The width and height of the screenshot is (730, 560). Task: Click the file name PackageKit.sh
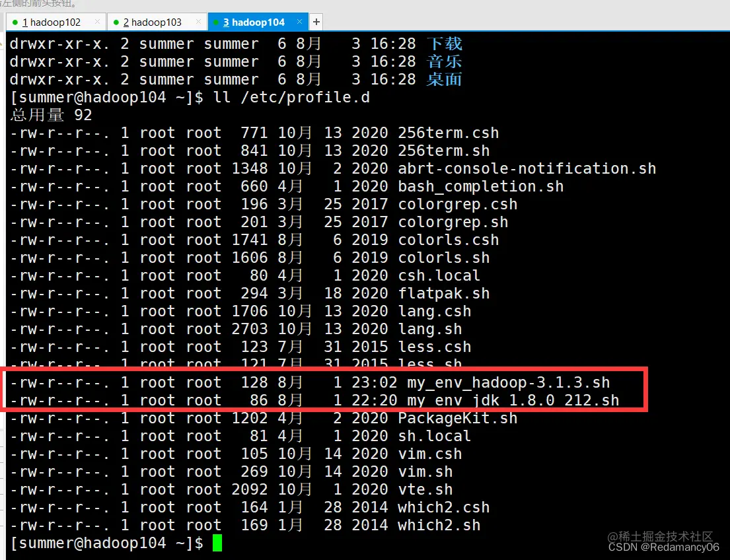pyautogui.click(x=458, y=418)
